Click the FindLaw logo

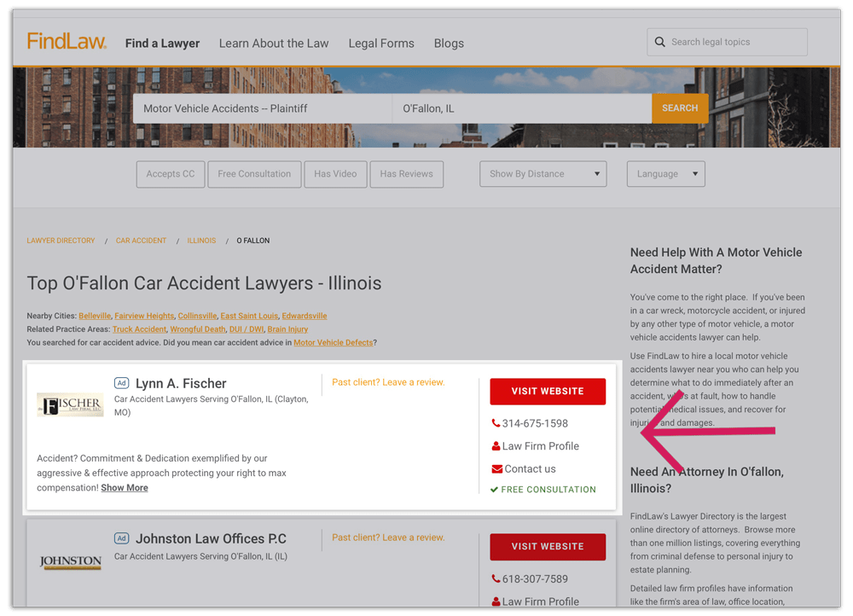coord(67,42)
